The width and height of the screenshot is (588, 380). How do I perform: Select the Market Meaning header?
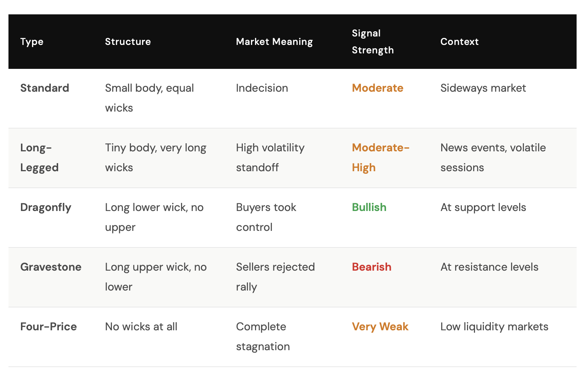(274, 42)
